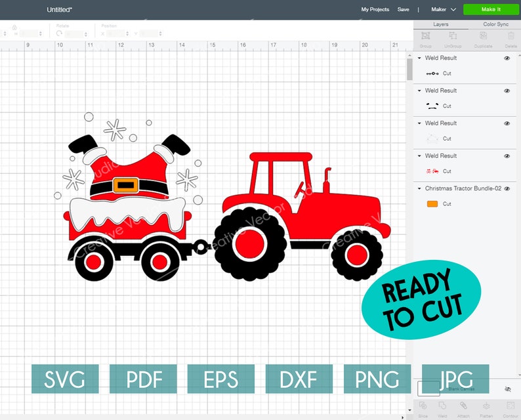
Task: Click the green Make It button
Action: (491, 9)
